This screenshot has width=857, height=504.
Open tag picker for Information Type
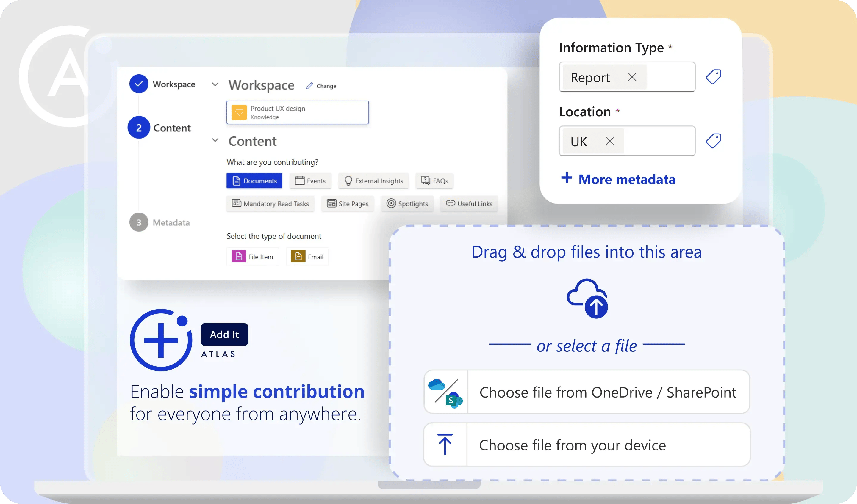pyautogui.click(x=714, y=77)
